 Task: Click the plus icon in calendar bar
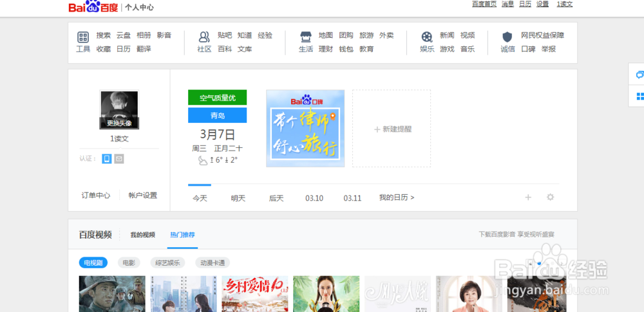point(528,197)
